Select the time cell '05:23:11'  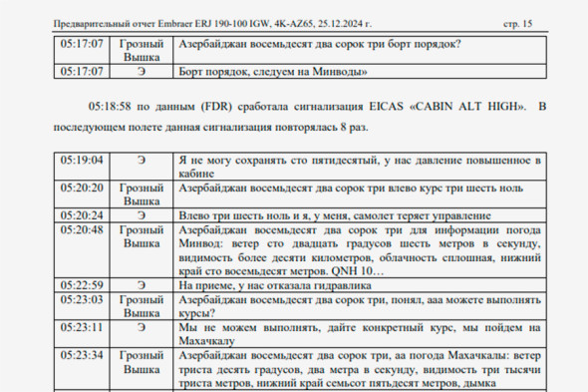point(82,334)
